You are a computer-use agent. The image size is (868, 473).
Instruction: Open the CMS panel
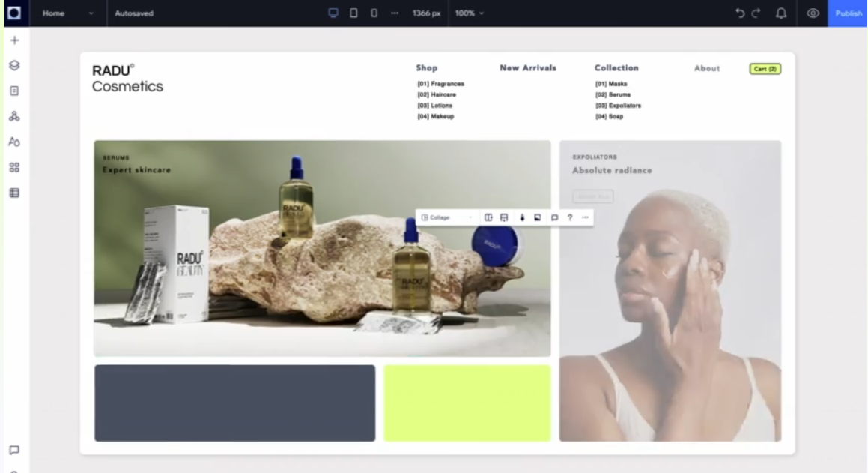coord(14,193)
